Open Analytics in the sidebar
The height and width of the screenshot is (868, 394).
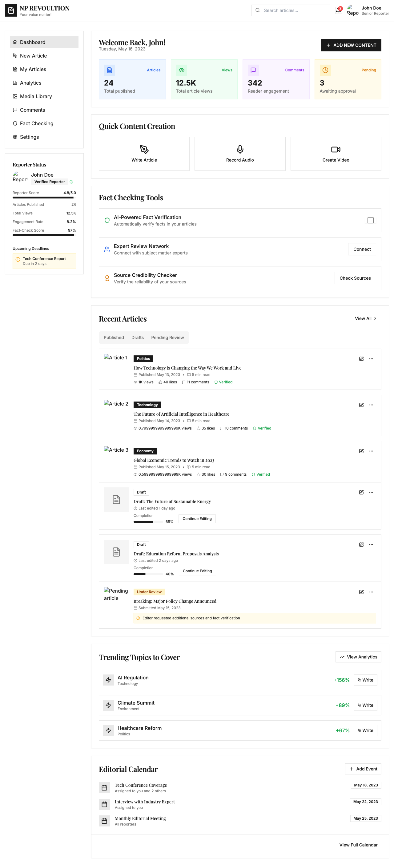click(44, 83)
